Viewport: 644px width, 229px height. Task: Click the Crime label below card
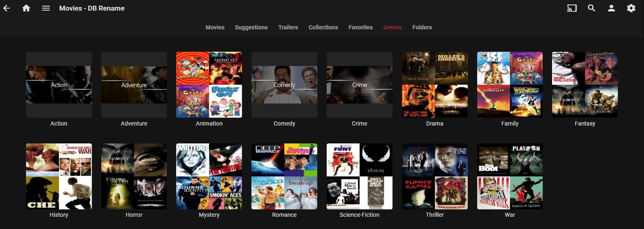point(360,123)
